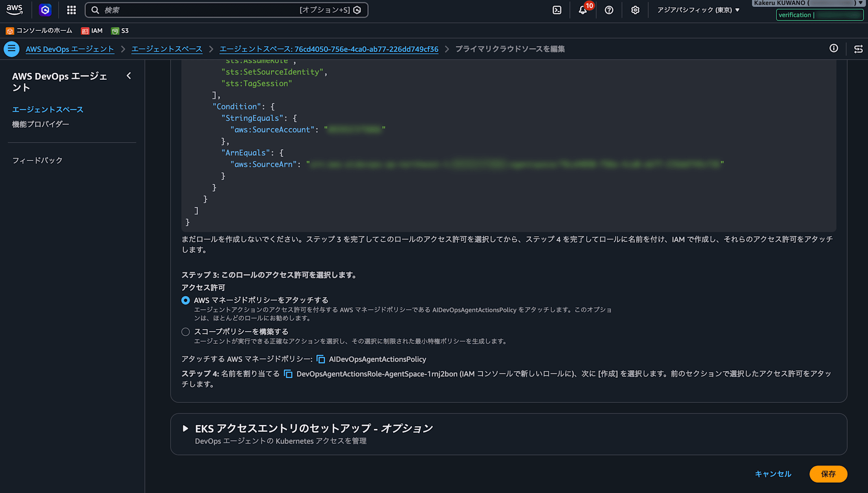Toggle the side navigation hamburger button
The height and width of the screenshot is (493, 868).
point(12,49)
